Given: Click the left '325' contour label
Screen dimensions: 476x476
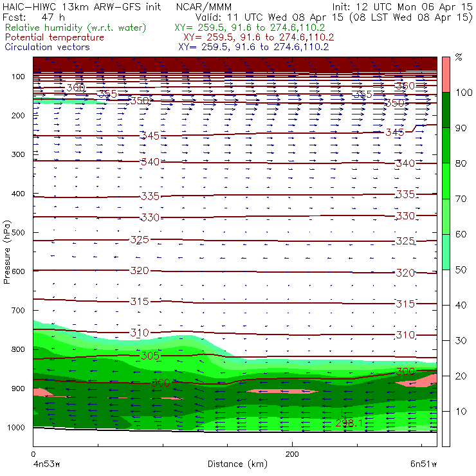Looking at the screenshot, I should (140, 240).
